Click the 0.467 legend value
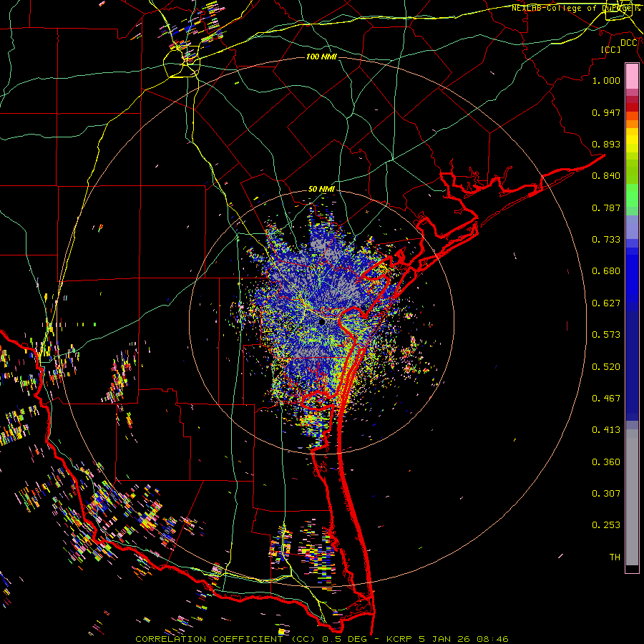 [606, 399]
